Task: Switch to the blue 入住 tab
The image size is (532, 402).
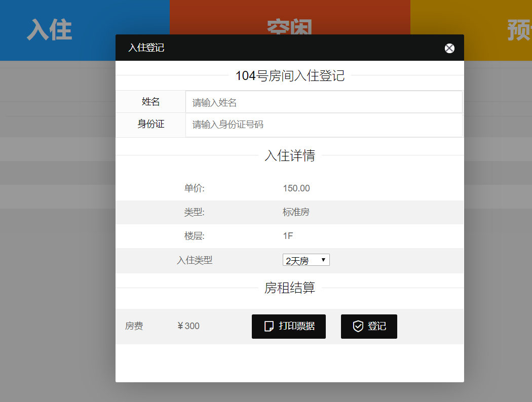Action: [49, 29]
